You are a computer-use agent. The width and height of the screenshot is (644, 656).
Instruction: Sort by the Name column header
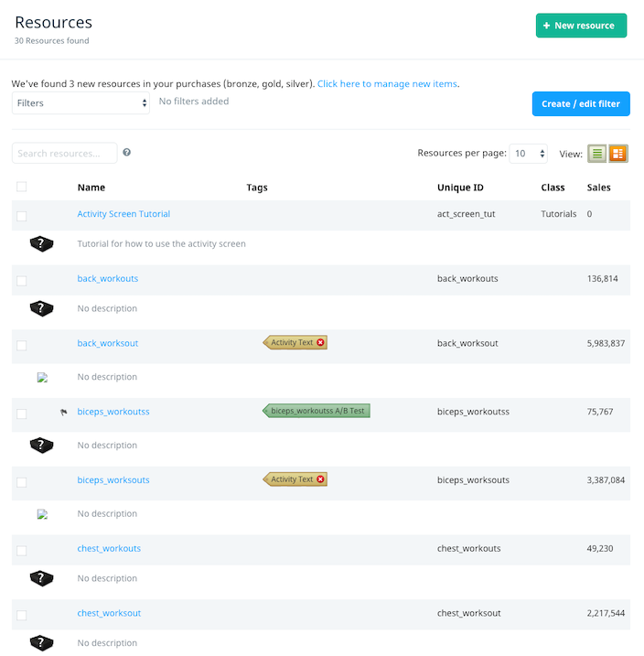click(x=91, y=188)
